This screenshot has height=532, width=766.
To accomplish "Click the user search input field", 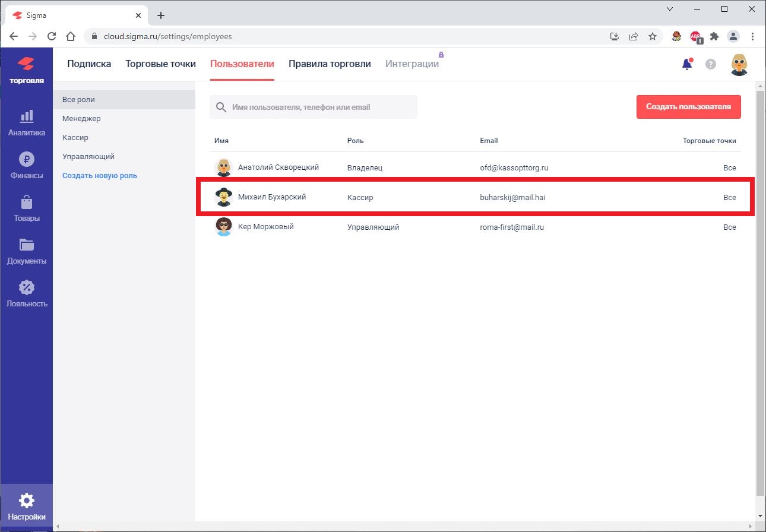I will pos(321,107).
